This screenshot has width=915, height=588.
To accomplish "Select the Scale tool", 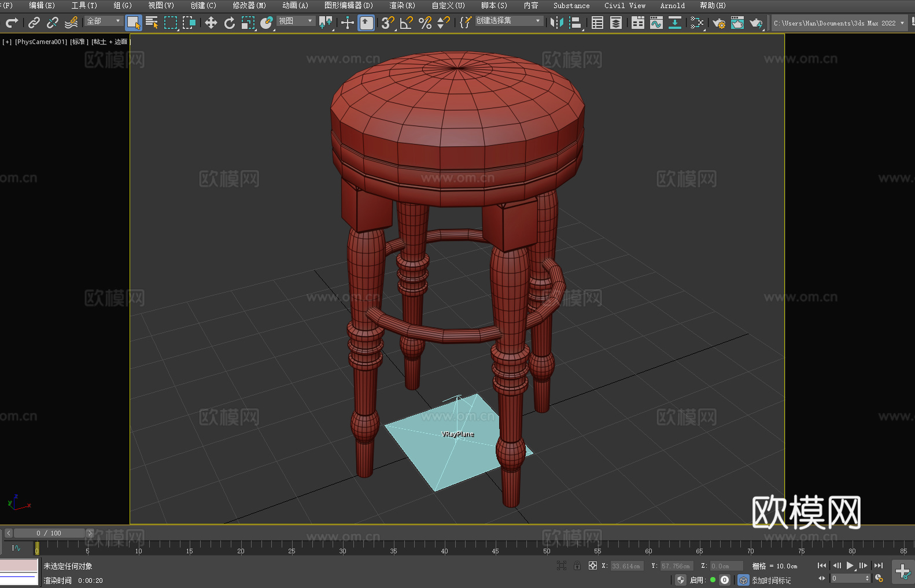I will point(248,23).
